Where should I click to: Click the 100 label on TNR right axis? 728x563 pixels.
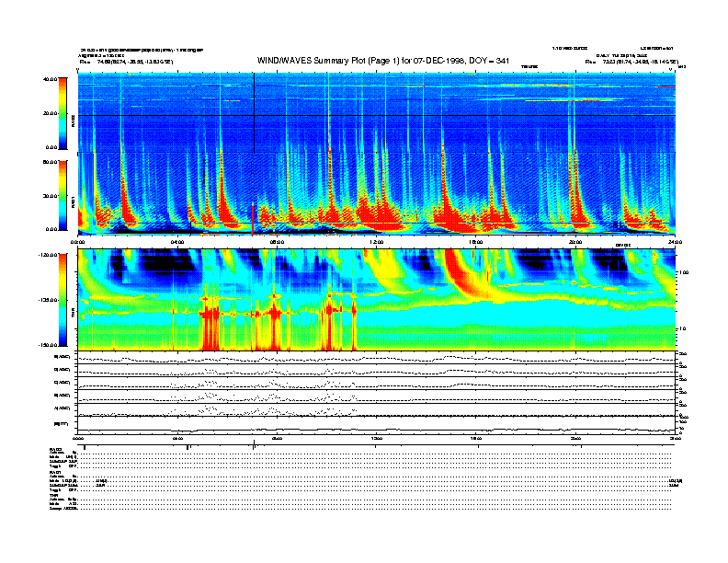click(x=683, y=272)
